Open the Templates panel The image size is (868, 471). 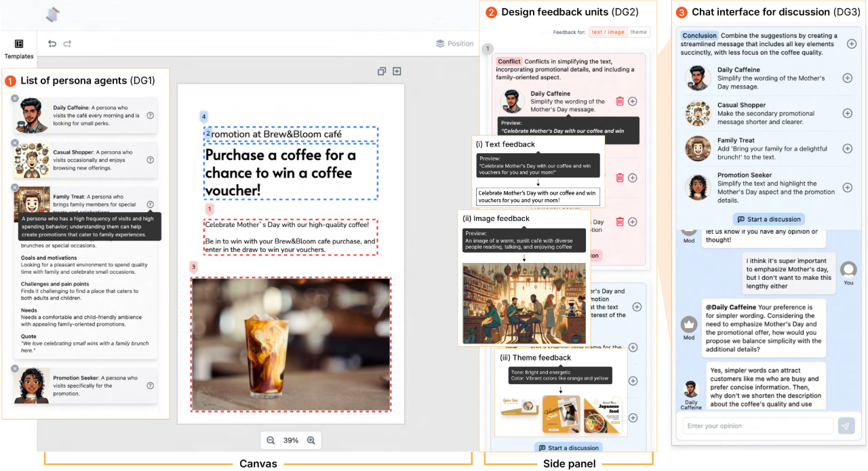19,49
